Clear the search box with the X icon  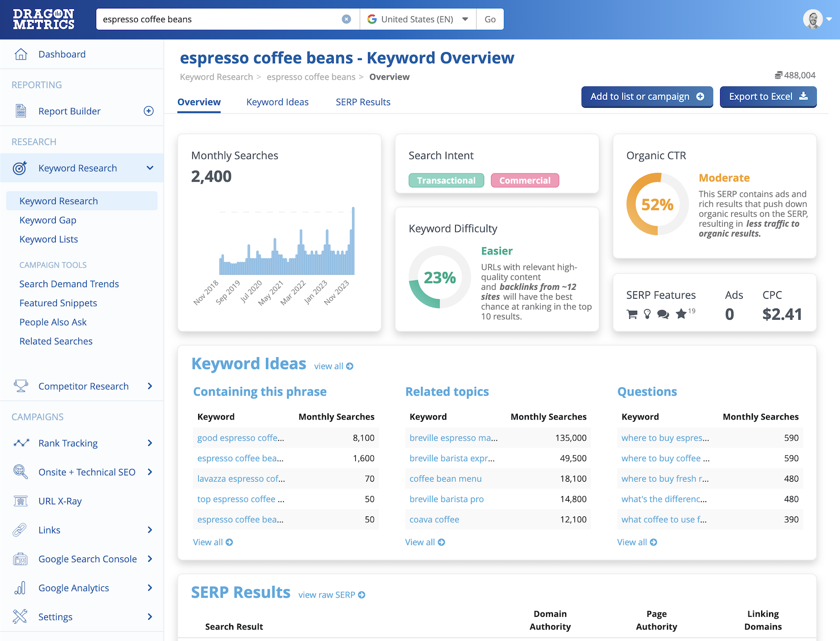346,19
